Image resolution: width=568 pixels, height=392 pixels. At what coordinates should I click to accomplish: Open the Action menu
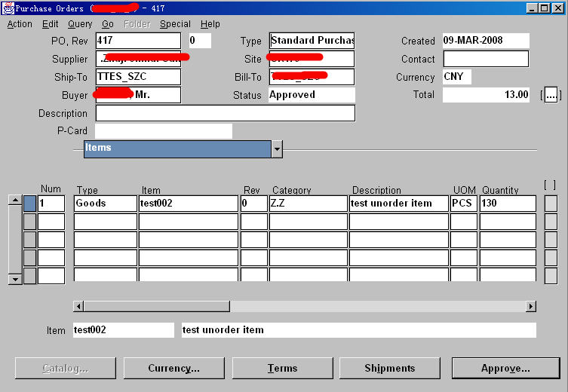20,24
